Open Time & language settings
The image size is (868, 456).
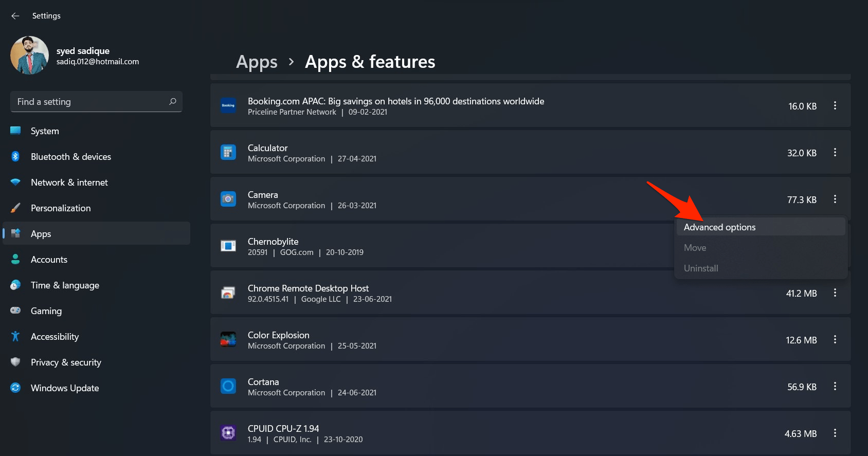pyautogui.click(x=96, y=285)
